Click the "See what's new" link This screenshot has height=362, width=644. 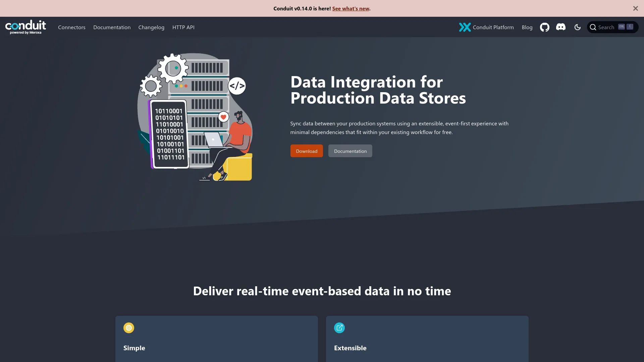pyautogui.click(x=351, y=8)
